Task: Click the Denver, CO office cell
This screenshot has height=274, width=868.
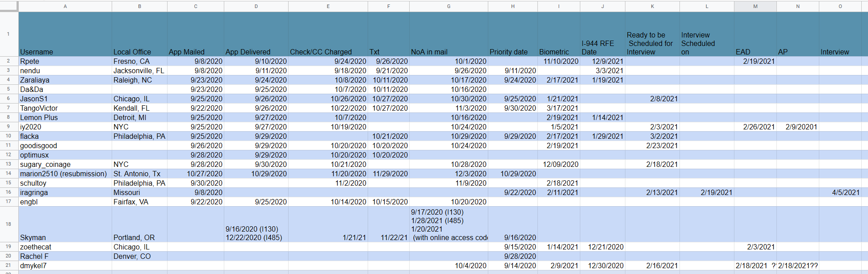Action: 139,256
